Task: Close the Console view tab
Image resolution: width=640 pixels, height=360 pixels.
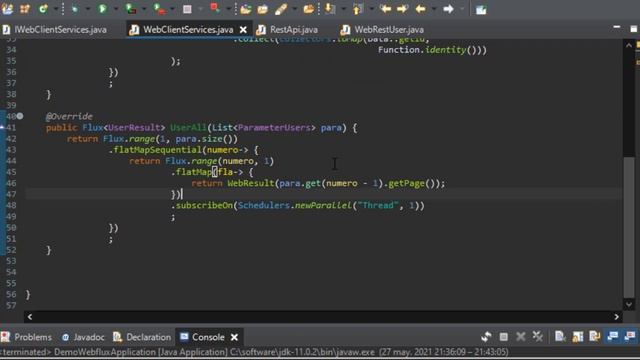Action: tap(234, 337)
